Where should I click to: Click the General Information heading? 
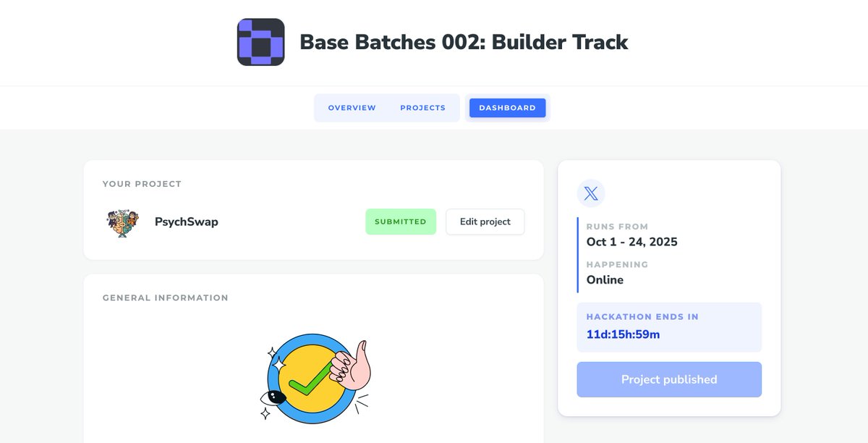tap(165, 298)
